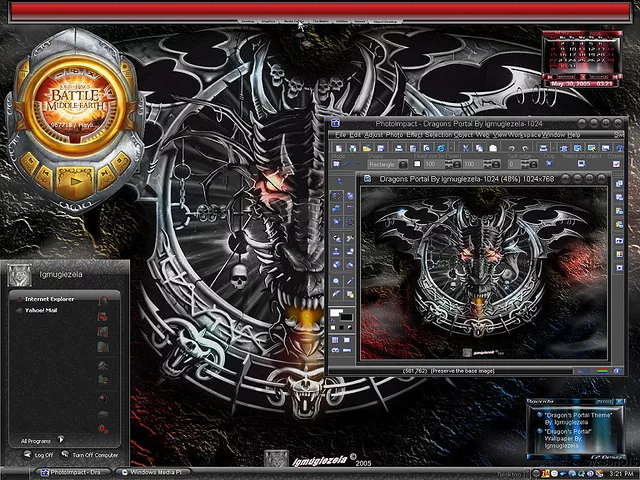Click the Print icon in PhotoImpact toolbar
Screen dimensions: 640x480
click(399, 148)
